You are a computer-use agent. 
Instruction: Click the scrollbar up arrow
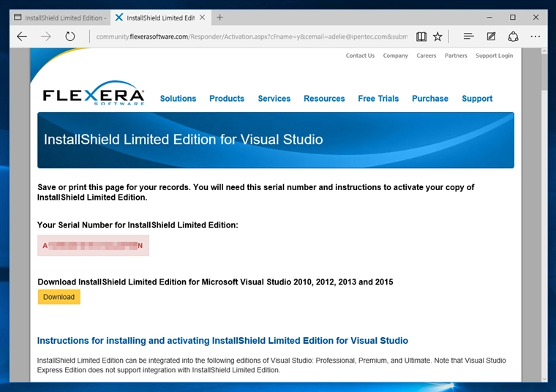click(x=544, y=51)
